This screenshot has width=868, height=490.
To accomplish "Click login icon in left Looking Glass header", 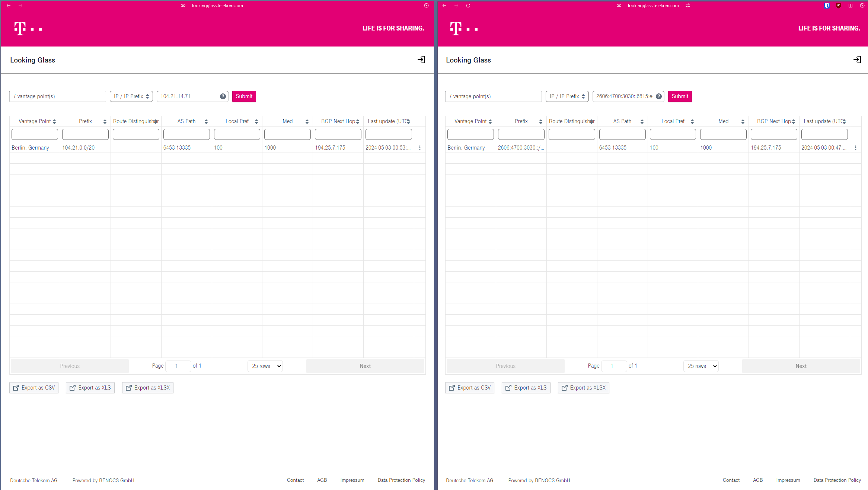I will 421,60.
